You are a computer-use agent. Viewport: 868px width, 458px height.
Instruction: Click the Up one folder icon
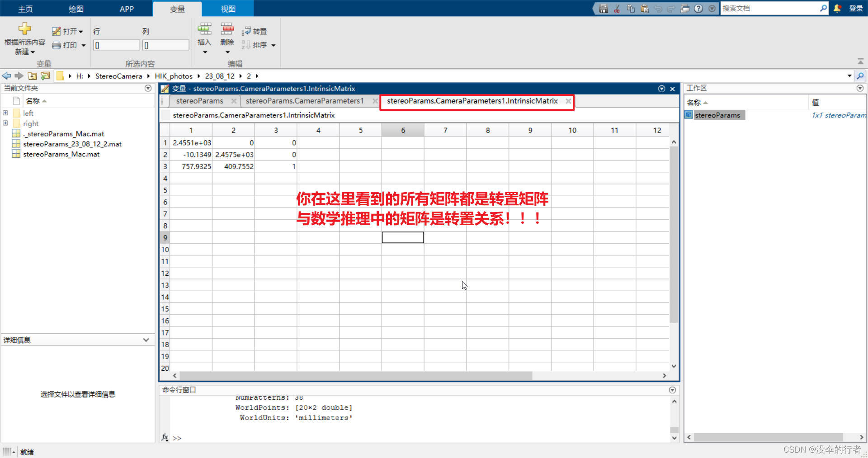(32, 76)
